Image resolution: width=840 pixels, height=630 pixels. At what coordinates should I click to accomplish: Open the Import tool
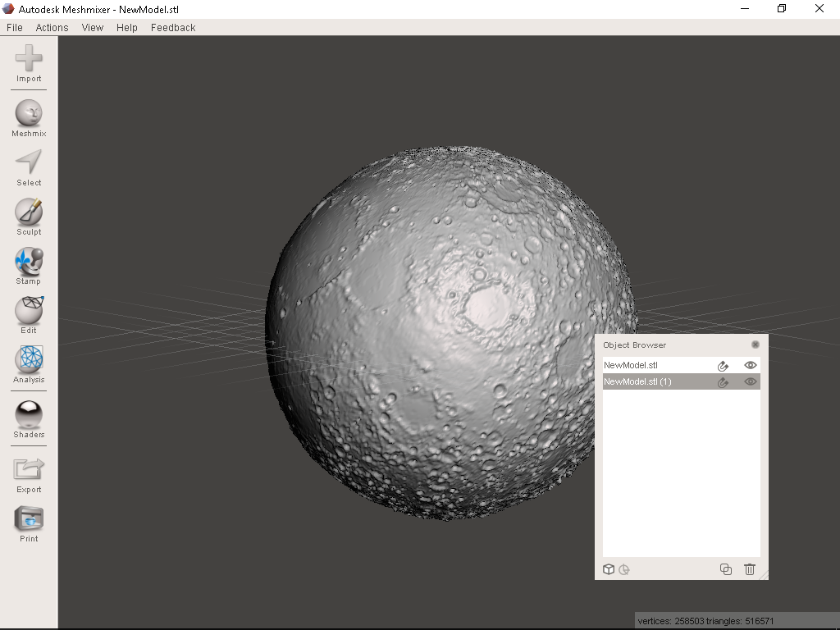[28, 57]
